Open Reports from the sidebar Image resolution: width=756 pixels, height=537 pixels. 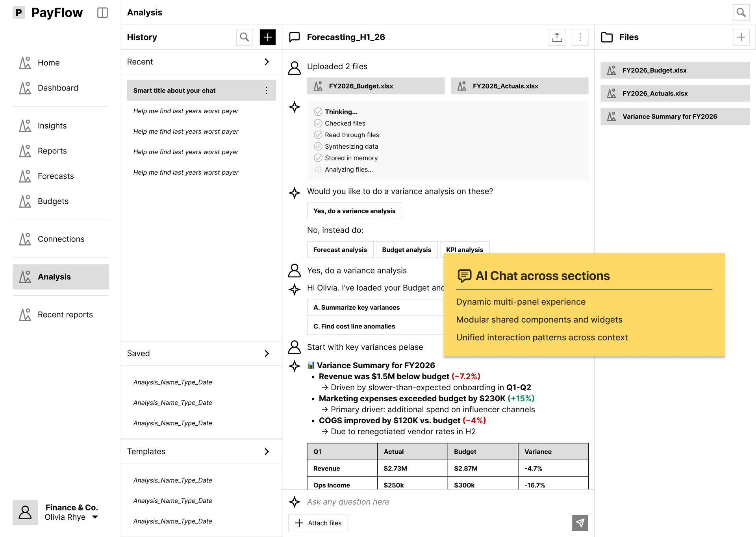tap(61, 151)
